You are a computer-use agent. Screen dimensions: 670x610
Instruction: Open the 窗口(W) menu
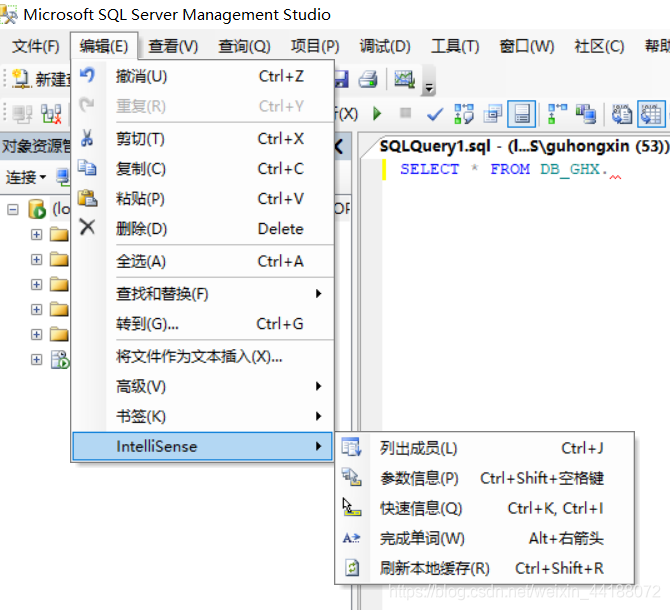526,46
